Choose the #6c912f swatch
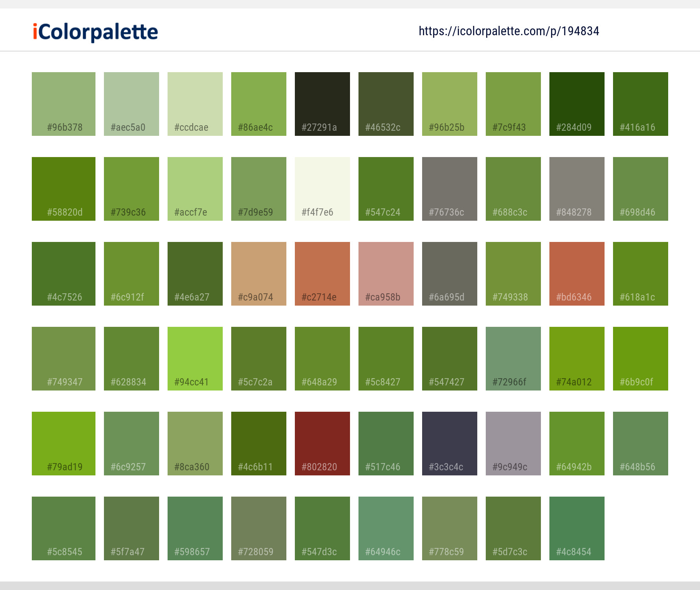 point(132,274)
